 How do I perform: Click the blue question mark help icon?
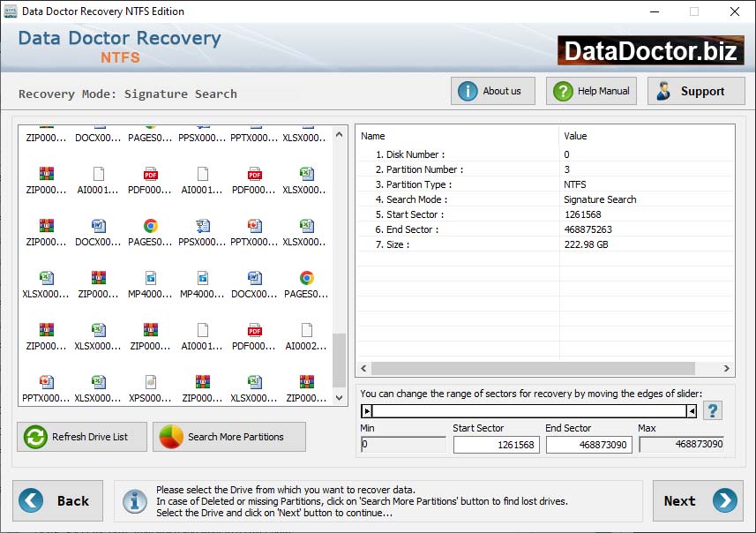(713, 409)
